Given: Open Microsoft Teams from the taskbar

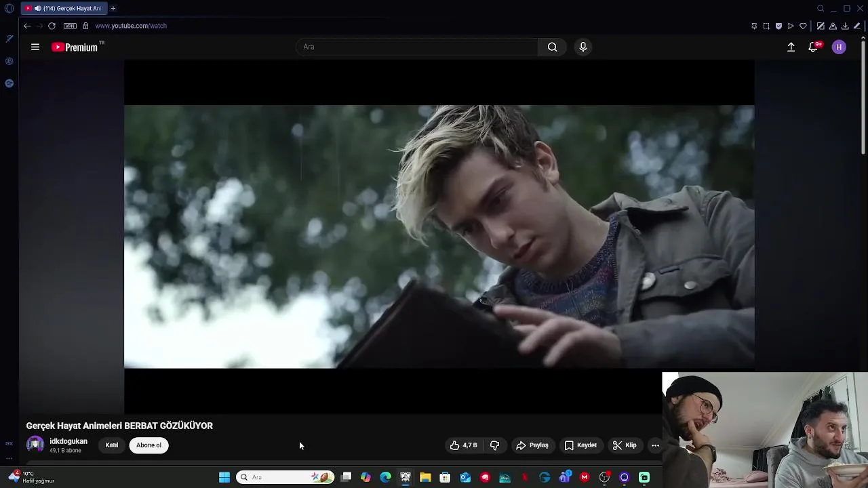Looking at the screenshot, I should [565, 477].
